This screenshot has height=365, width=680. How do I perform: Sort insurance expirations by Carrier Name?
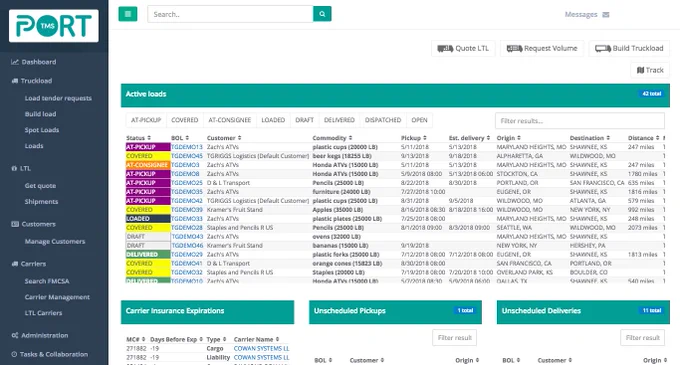[256, 339]
